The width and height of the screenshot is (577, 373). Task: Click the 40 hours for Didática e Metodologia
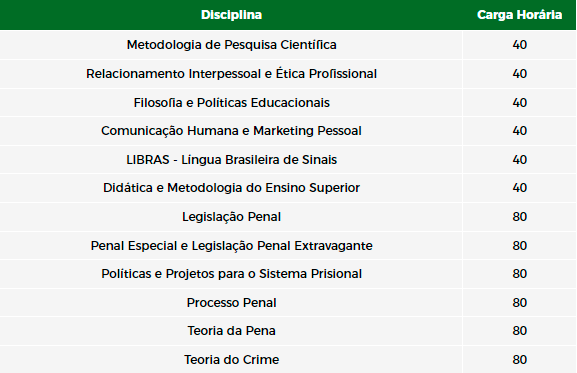520,188
